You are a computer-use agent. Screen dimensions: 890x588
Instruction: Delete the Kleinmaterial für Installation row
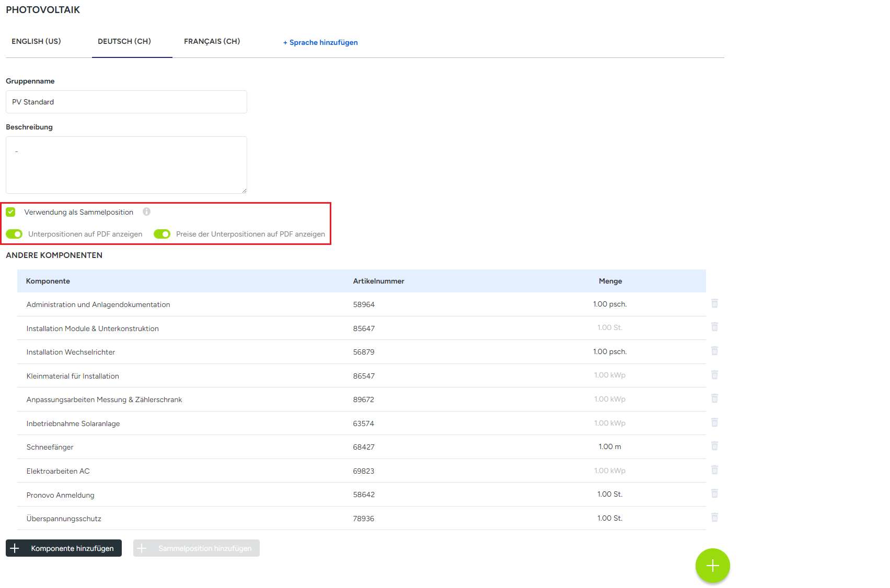pos(714,375)
